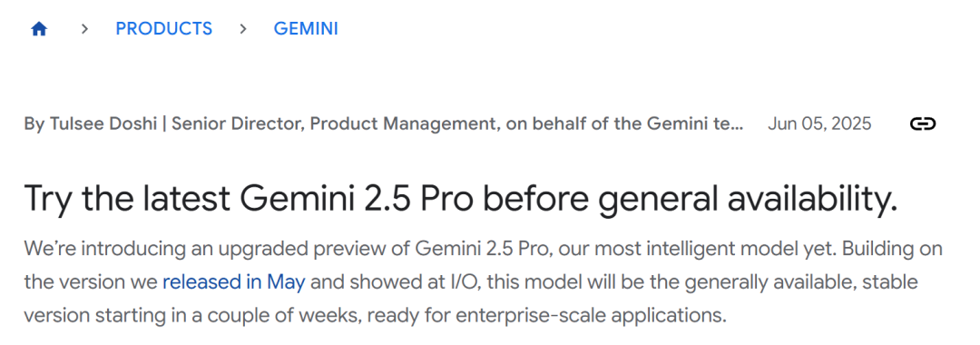The width and height of the screenshot is (980, 345).
Task: Click the chevron right after home icon
Action: (x=85, y=29)
